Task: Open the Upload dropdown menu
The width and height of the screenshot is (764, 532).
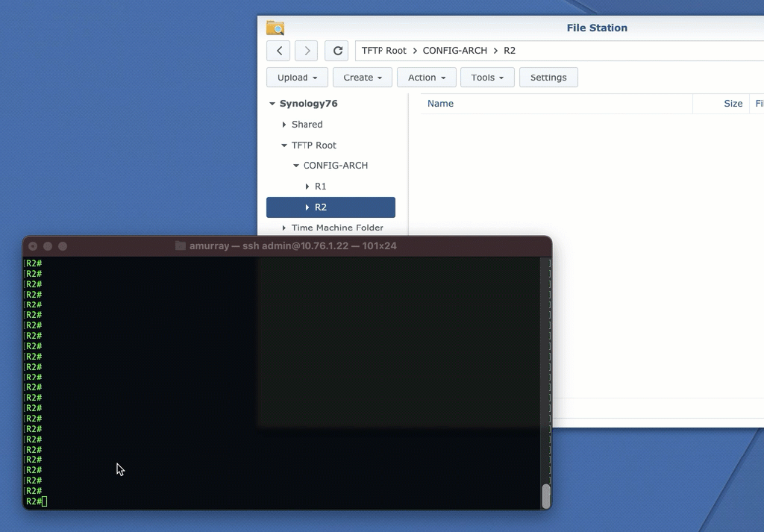Action: click(297, 78)
